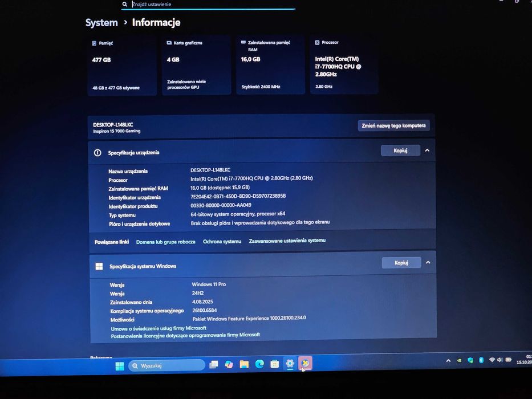Show hidden system tray icons
This screenshot has width=532, height=399.
[x=448, y=361]
